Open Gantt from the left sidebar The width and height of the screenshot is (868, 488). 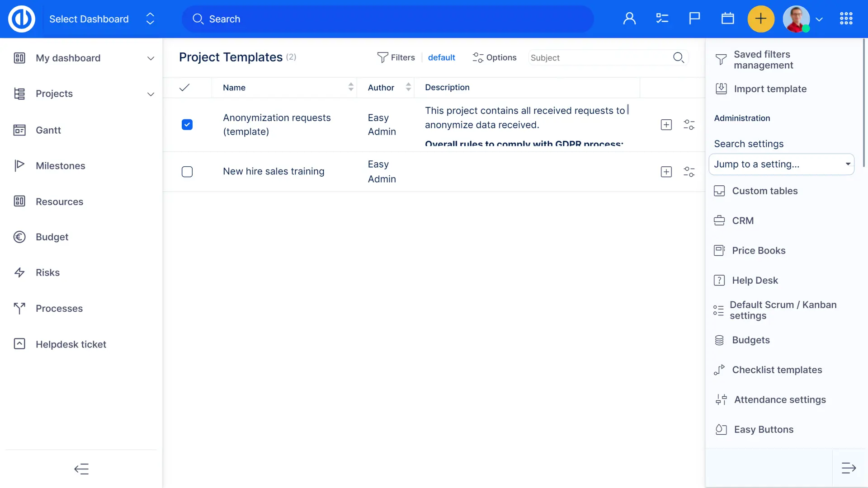(x=48, y=130)
